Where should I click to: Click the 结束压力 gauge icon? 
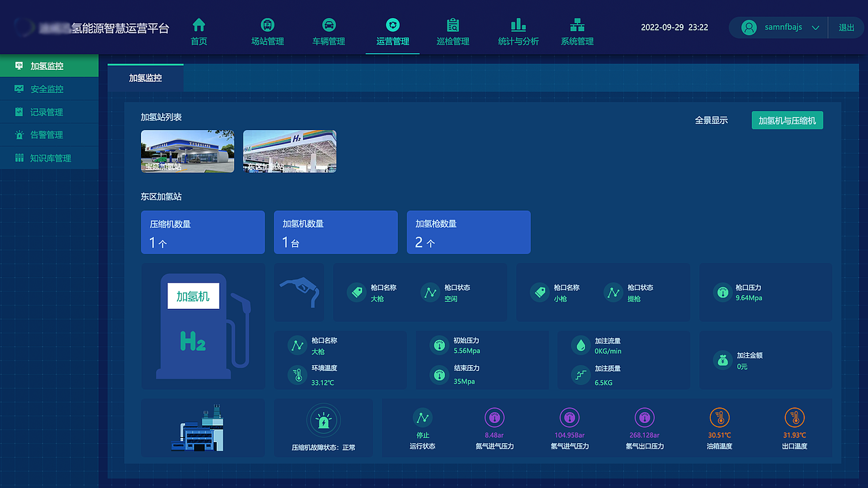(x=439, y=374)
